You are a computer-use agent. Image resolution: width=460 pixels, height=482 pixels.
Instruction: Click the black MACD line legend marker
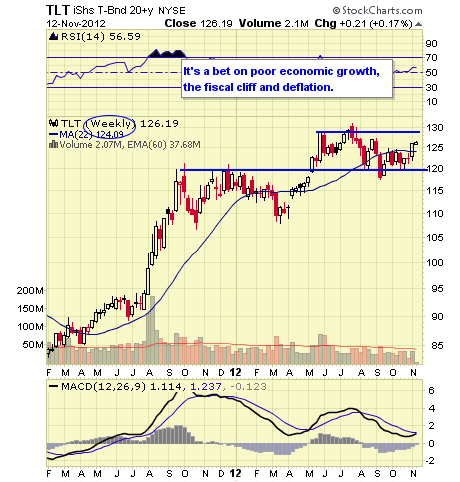click(53, 387)
